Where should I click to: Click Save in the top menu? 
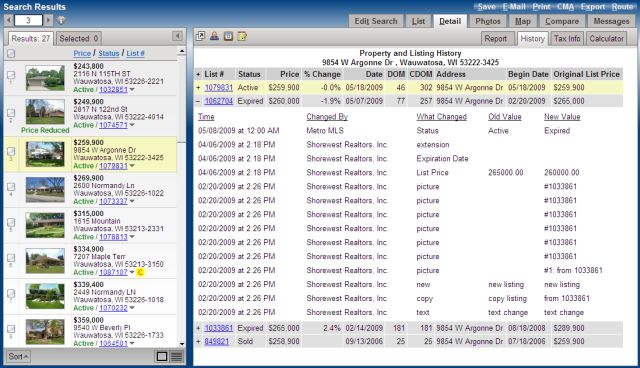pyautogui.click(x=487, y=7)
